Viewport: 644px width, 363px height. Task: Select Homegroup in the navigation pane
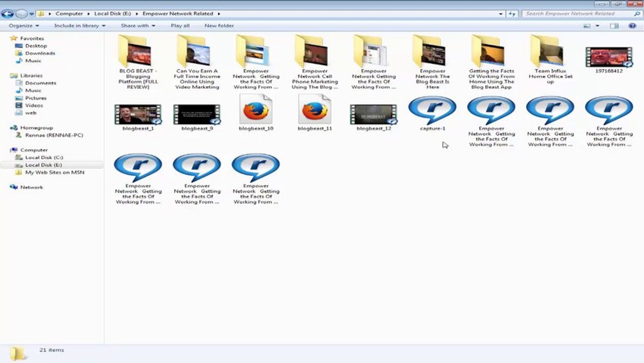coord(36,128)
